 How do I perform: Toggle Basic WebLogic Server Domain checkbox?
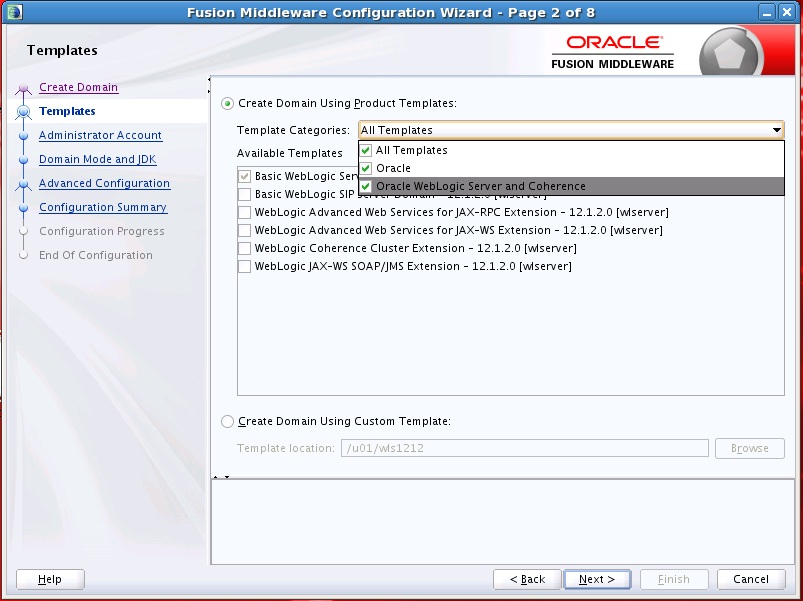click(245, 177)
